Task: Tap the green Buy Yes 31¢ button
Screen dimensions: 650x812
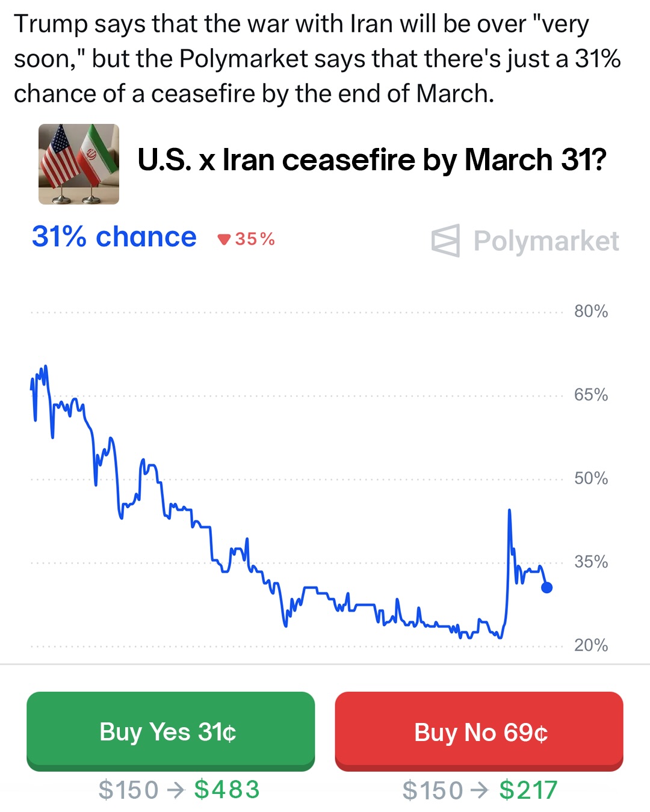Action: [x=170, y=731]
